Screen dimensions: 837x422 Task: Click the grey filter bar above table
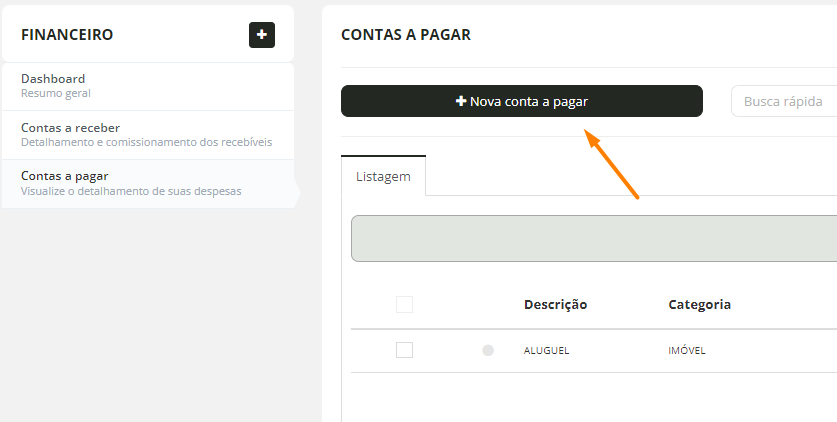point(594,238)
